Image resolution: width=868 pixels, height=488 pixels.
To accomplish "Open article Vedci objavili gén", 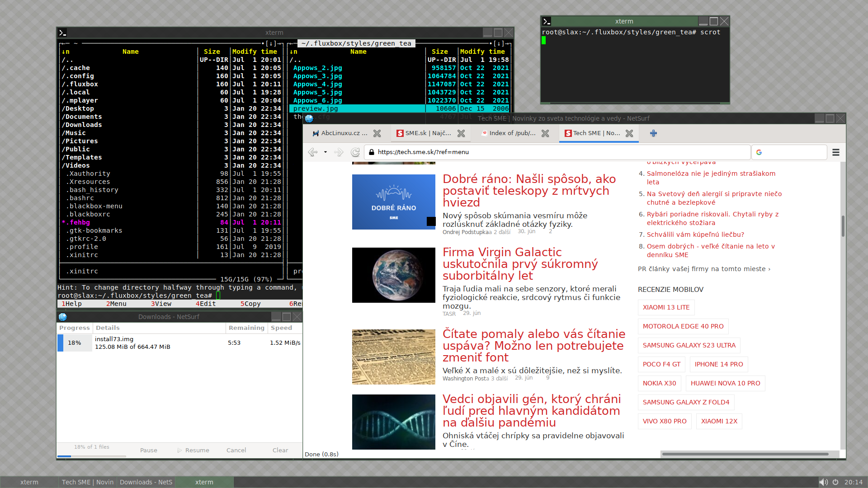I will [x=532, y=411].
